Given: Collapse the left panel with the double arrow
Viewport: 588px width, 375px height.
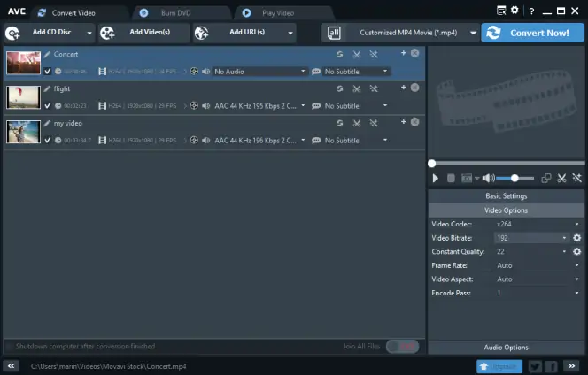Looking at the screenshot, I should click(12, 366).
